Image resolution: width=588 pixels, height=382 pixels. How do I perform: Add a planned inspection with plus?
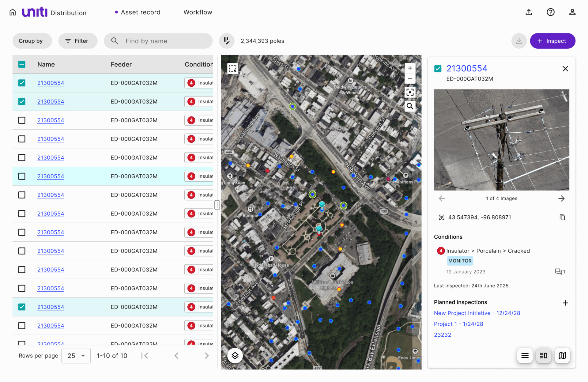click(x=565, y=303)
